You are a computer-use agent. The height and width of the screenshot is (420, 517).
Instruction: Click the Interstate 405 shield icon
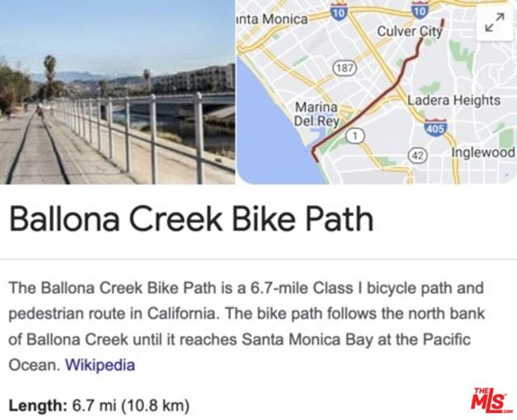point(435,128)
